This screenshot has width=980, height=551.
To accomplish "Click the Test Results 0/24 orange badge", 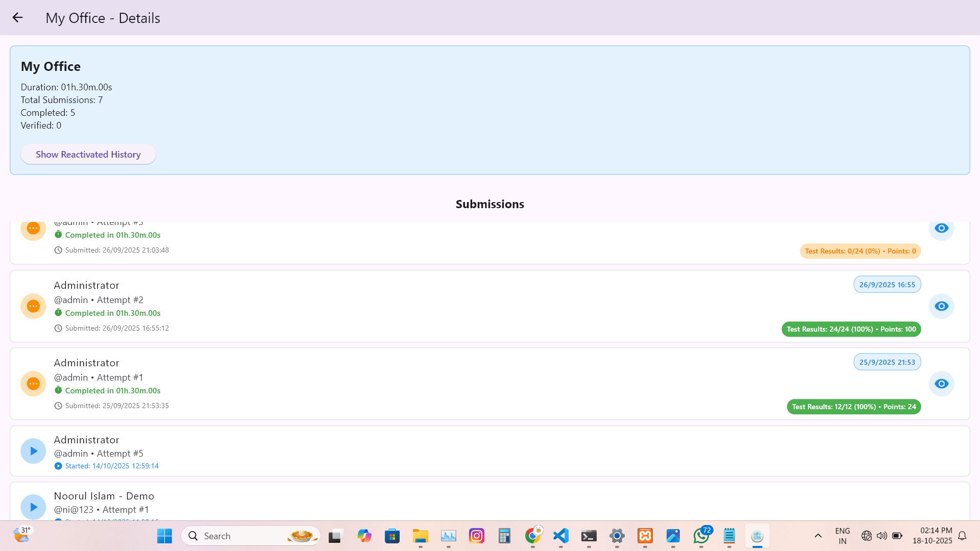I will (x=860, y=251).
